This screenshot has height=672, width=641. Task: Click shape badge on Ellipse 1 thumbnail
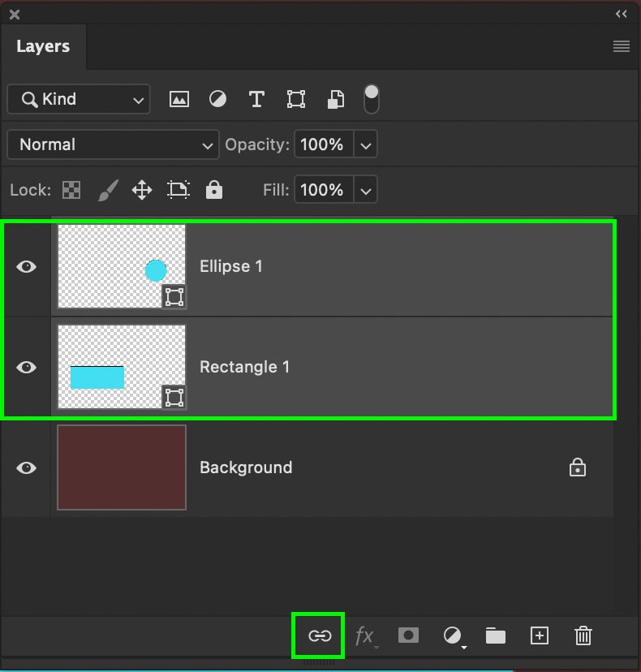point(174,296)
